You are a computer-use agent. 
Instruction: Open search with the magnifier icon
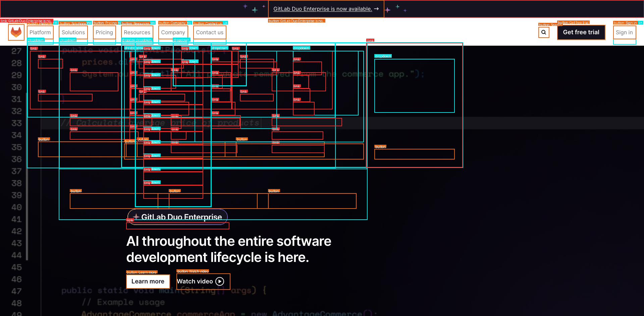pyautogui.click(x=544, y=32)
